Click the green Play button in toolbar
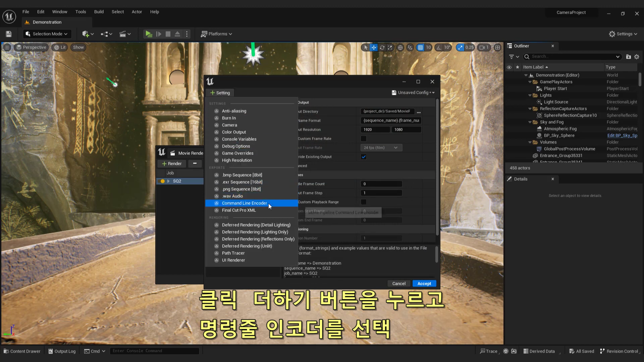This screenshot has width=644, height=362. [149, 34]
